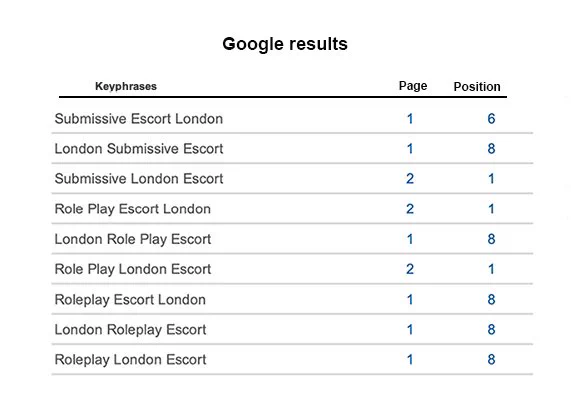This screenshot has height=400, width=571.
Task: Click page number for Submissive Escort London
Action: 410,119
